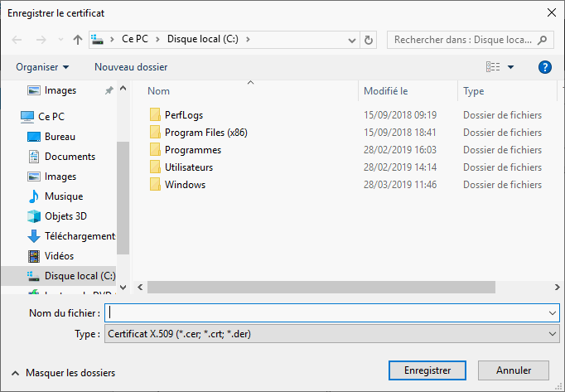This screenshot has width=565, height=392.
Task: Collapse the Ce PC tree node
Action: click(x=11, y=117)
